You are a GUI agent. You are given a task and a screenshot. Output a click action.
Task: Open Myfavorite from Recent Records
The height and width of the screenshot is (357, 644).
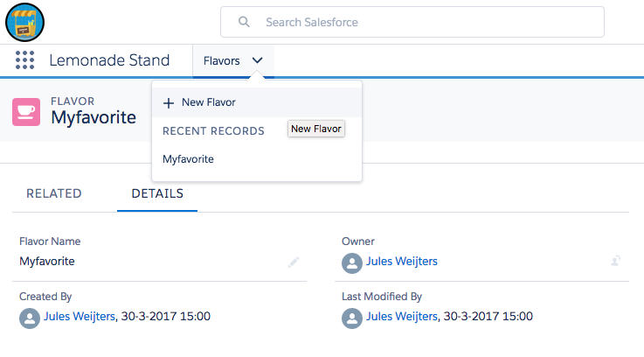(x=188, y=159)
